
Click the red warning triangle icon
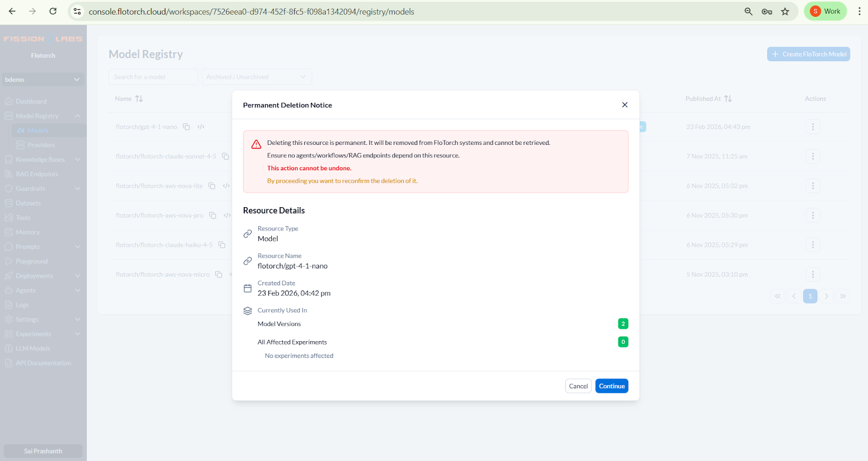(x=256, y=144)
